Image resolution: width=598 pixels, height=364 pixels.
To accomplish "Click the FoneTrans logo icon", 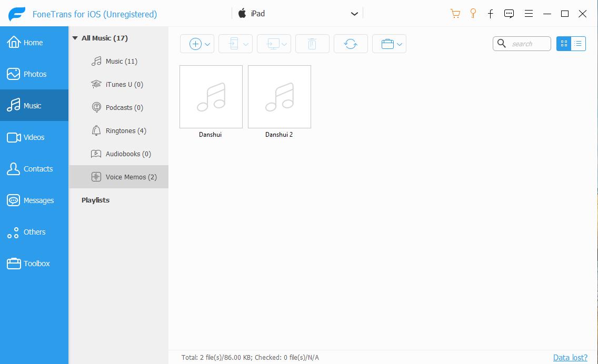I will point(17,14).
